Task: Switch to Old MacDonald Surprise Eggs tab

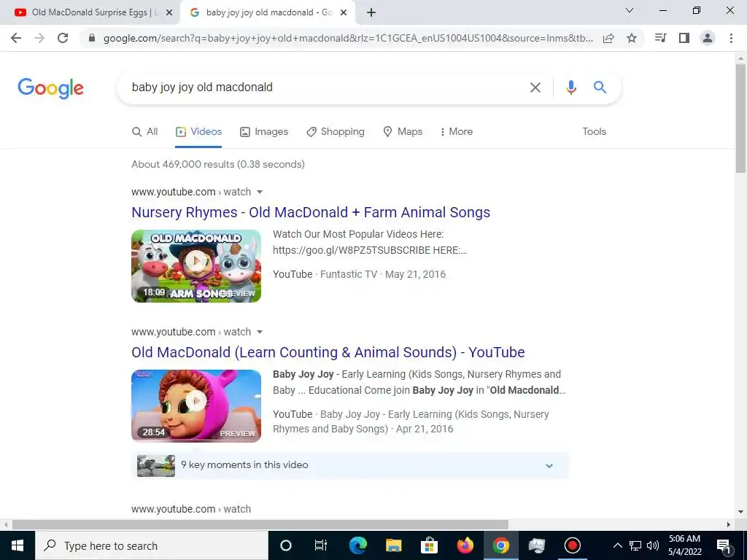Action: 90,12
